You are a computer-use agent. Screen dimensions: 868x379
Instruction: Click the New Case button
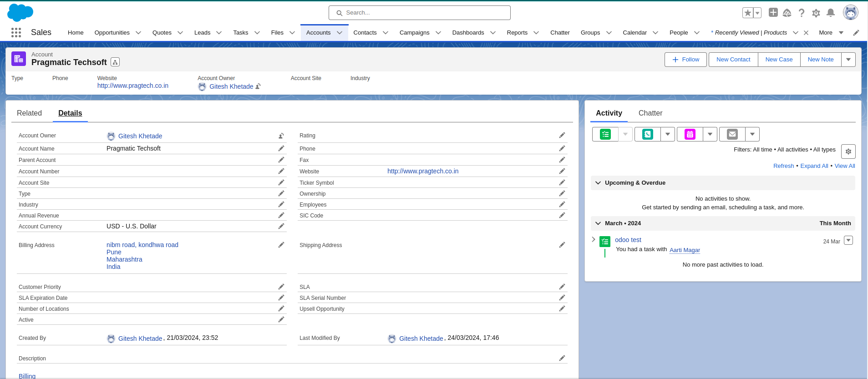pos(779,60)
